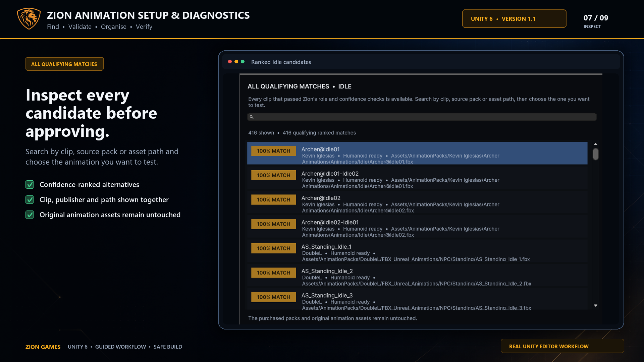Select the AS_Standing_Idle_1 candidate row
Viewport: 644px width, 362px height.
pyautogui.click(x=417, y=251)
